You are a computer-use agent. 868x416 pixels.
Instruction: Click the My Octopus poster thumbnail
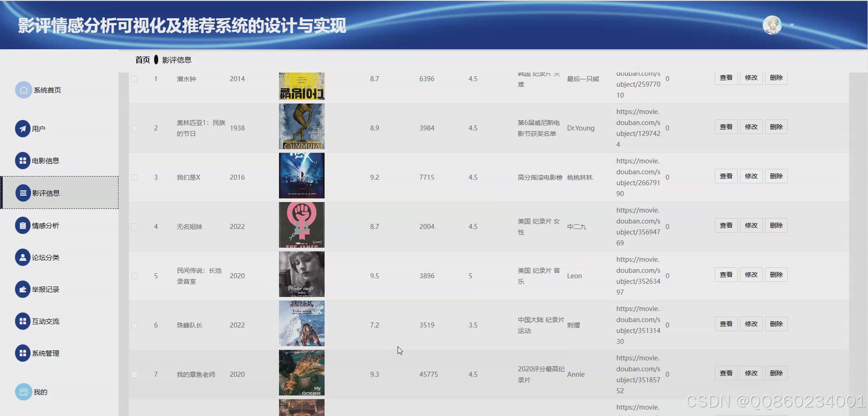[x=302, y=373]
